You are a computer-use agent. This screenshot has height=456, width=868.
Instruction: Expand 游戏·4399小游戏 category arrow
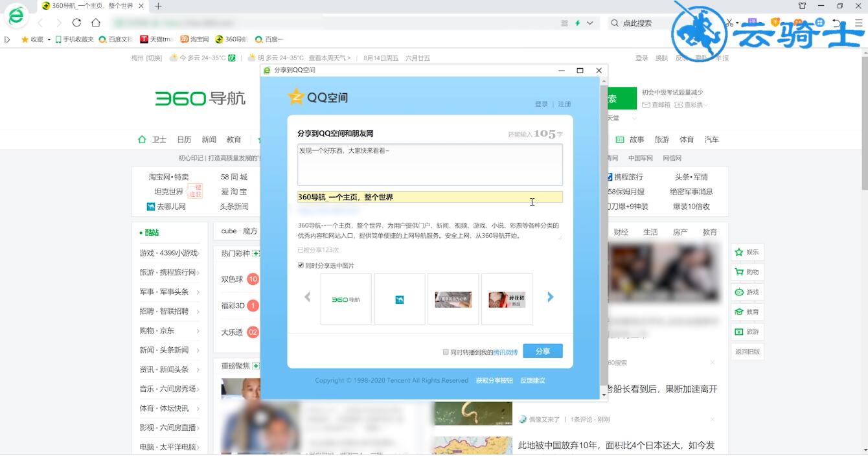tap(198, 253)
